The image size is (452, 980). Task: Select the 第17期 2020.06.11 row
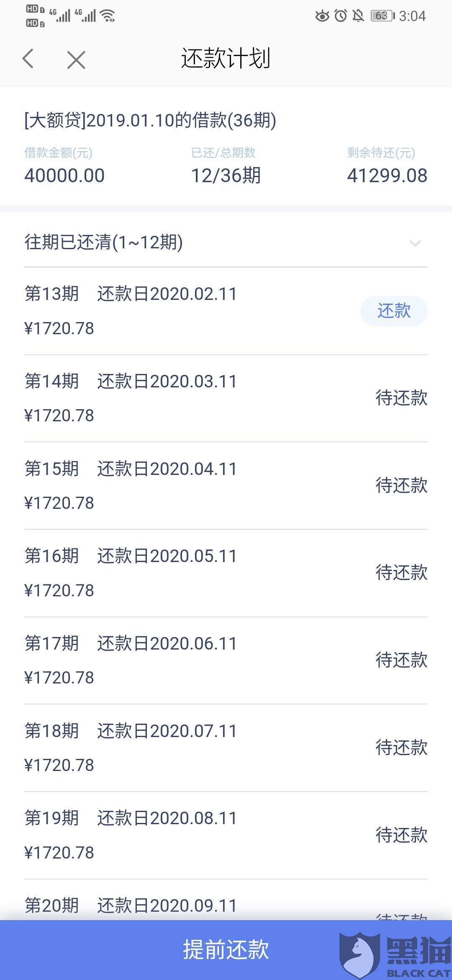[x=226, y=660]
